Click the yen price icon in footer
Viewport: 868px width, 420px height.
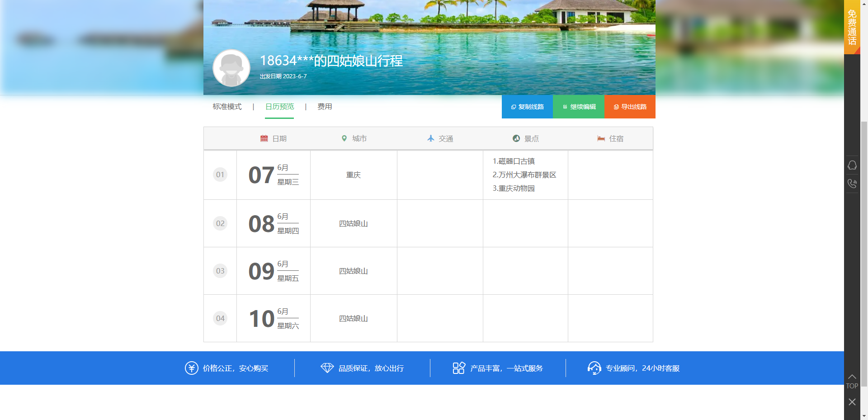tap(192, 368)
